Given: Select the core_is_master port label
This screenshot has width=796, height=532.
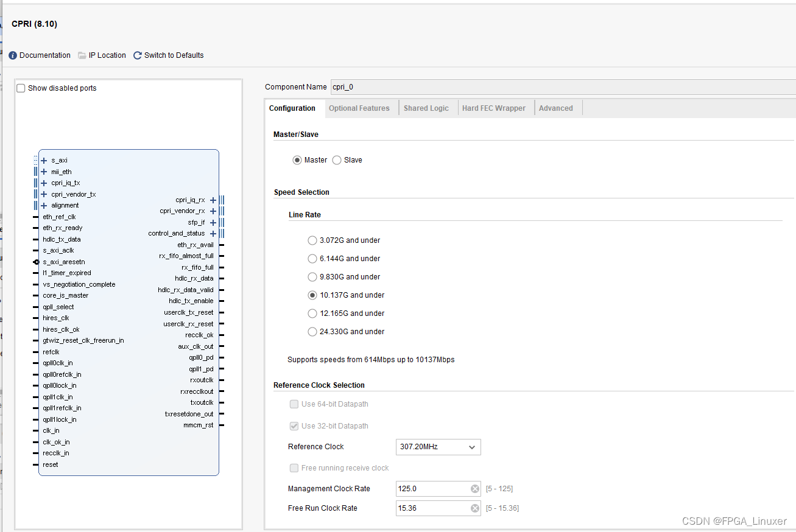Looking at the screenshot, I should pos(66,296).
